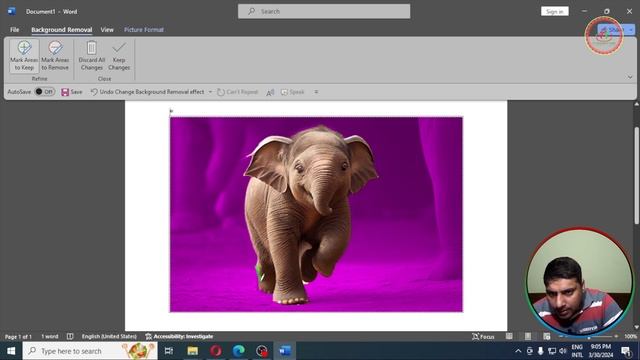
Task: Select the Mark Areas to Remove tool
Action: [x=55, y=56]
